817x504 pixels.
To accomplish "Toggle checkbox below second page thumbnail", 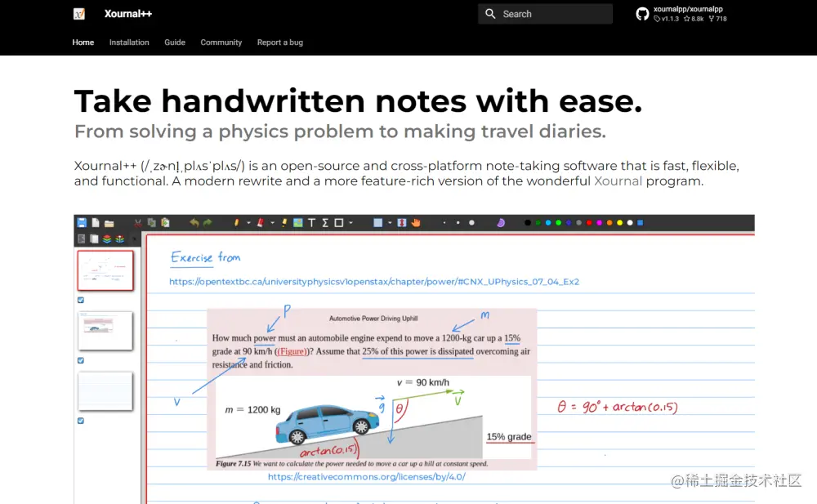I will (81, 360).
